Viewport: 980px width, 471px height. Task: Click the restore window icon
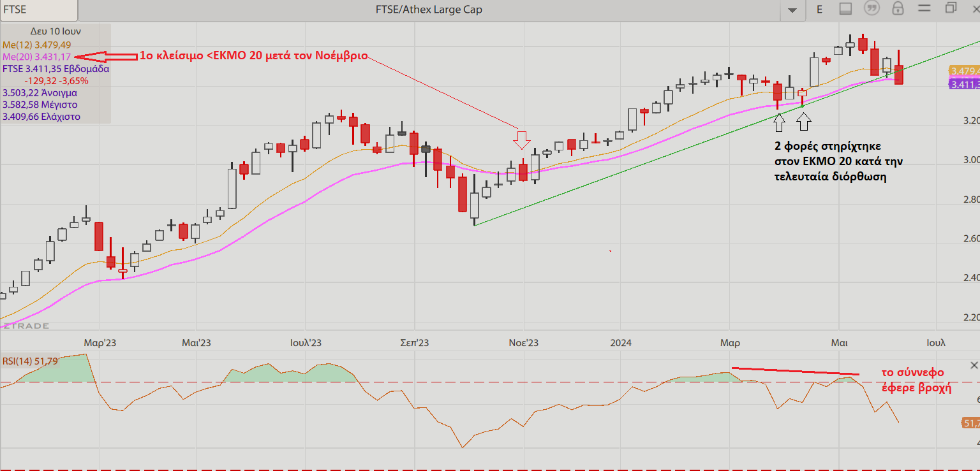click(x=951, y=8)
